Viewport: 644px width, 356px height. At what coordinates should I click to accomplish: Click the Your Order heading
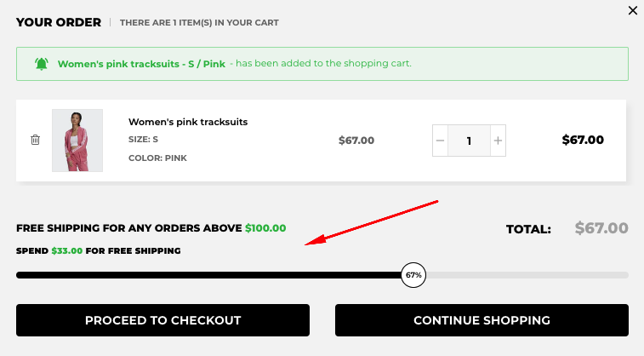(59, 22)
